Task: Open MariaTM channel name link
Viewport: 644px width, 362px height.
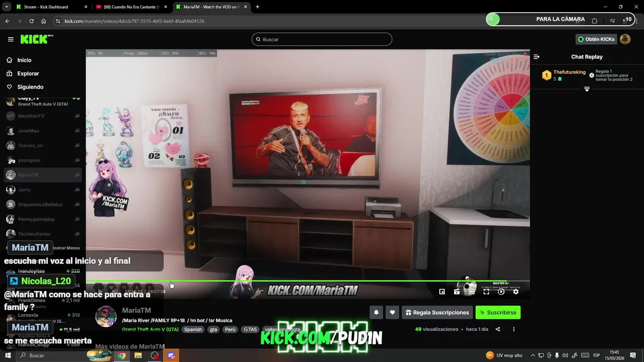Action: coord(136,310)
